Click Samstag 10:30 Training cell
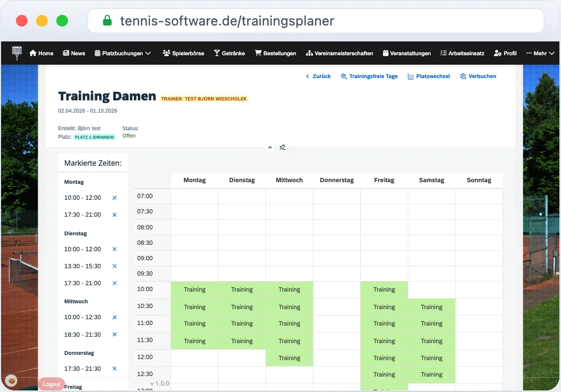561x392 pixels. [431, 307]
